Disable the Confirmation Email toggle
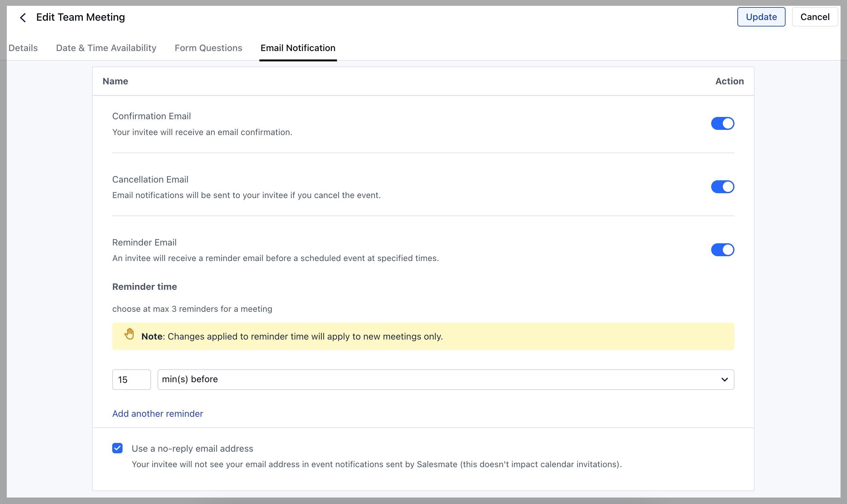 722,124
